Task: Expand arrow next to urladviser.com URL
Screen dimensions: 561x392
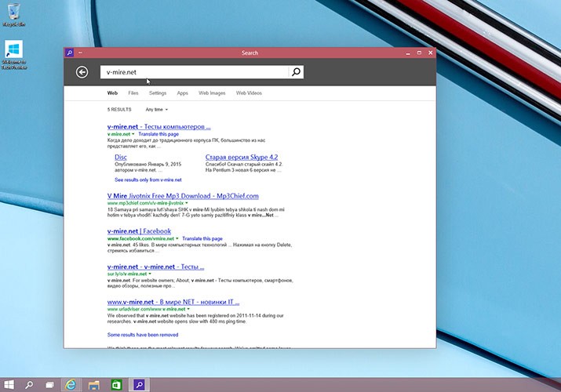Action: 188,309
